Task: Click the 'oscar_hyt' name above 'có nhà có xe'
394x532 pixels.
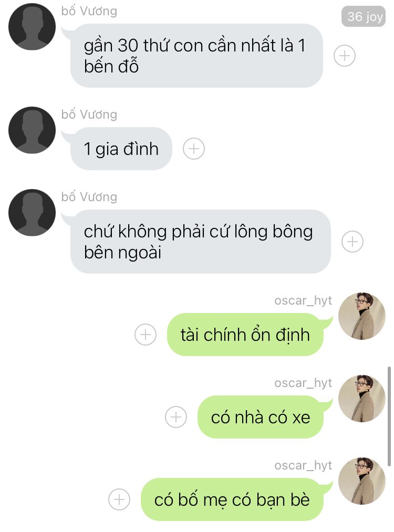Action: pos(303,383)
